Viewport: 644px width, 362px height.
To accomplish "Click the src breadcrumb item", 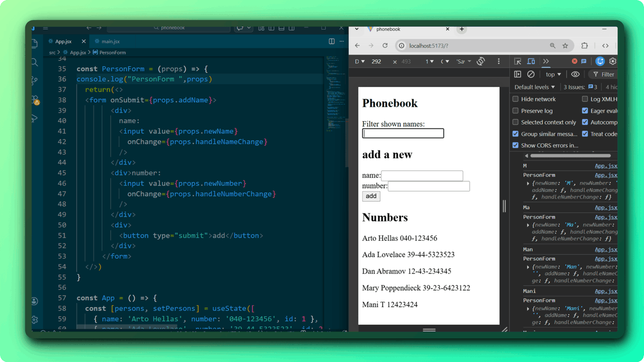I will [x=53, y=53].
